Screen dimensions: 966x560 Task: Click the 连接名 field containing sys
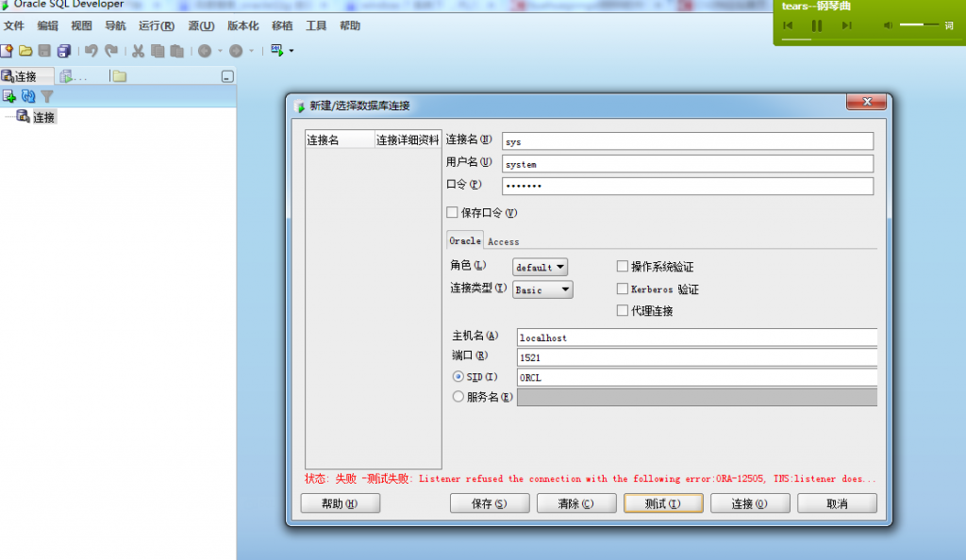coord(688,140)
